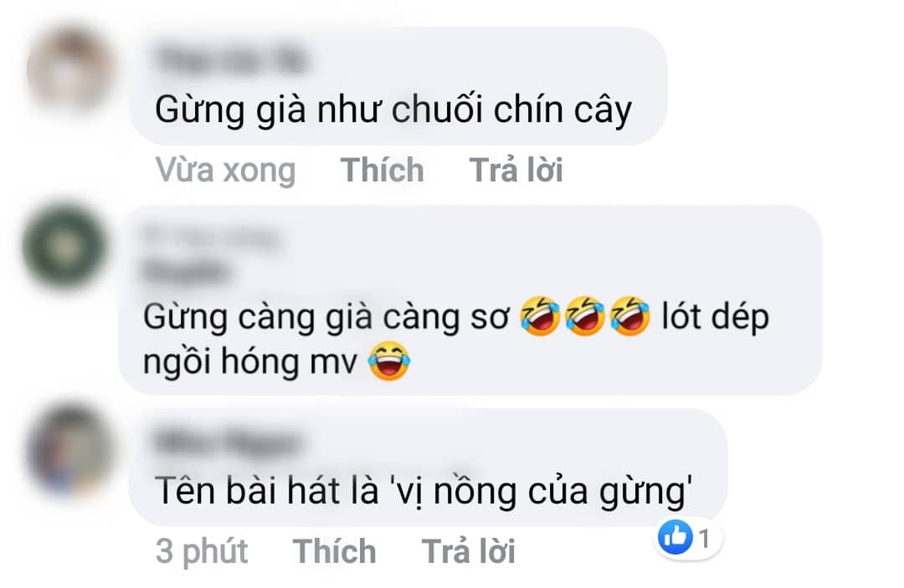
Task: Like the 'vị nồng của gừng' comment
Action: coord(334,551)
